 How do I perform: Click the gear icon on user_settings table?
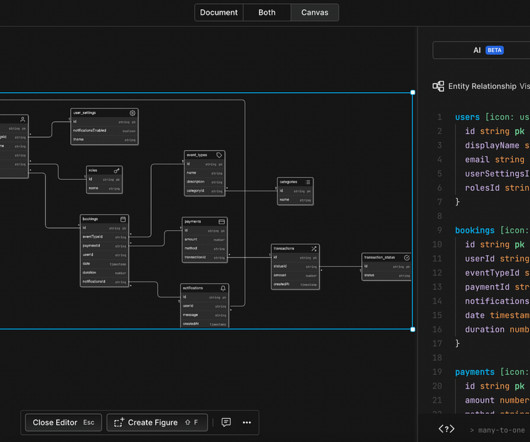(x=132, y=113)
